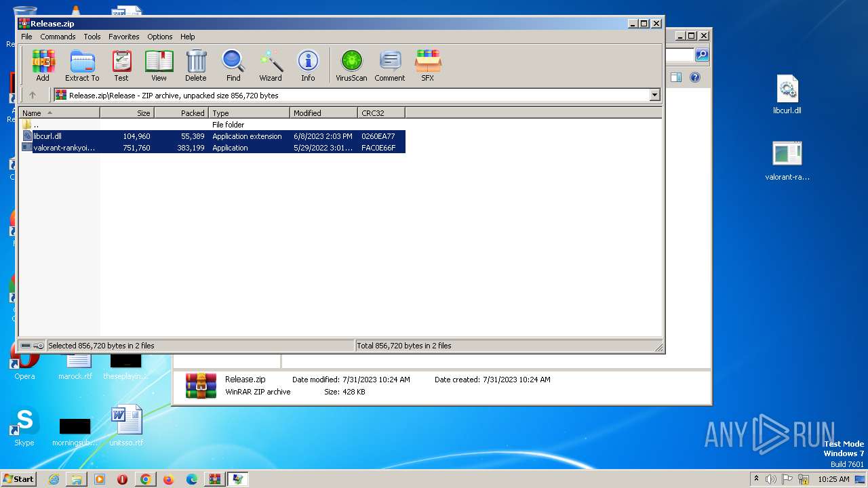Sort by the Size column header
This screenshot has width=868, height=488.
(x=127, y=113)
